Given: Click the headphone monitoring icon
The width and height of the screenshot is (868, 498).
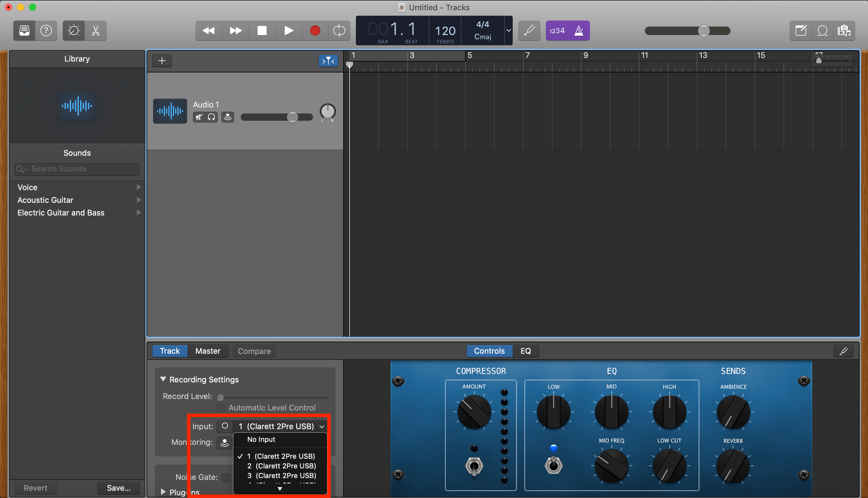Looking at the screenshot, I should point(211,116).
